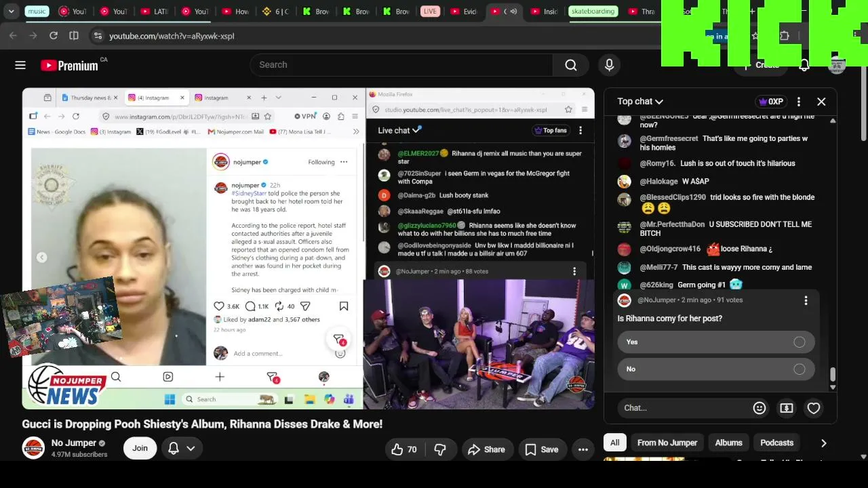
Task: Open the No Jumper channel name link
Action: pyautogui.click(x=74, y=443)
